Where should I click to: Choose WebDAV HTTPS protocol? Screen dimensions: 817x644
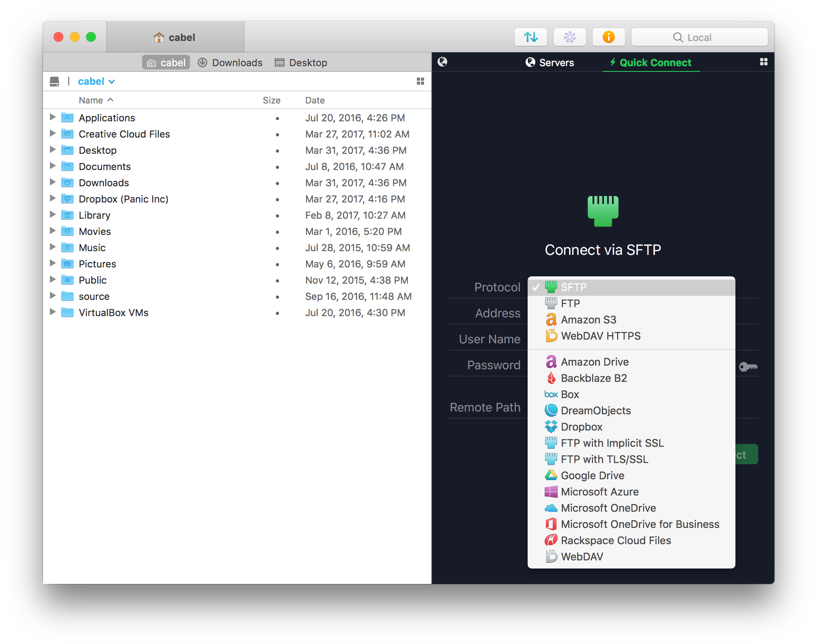tap(631, 336)
